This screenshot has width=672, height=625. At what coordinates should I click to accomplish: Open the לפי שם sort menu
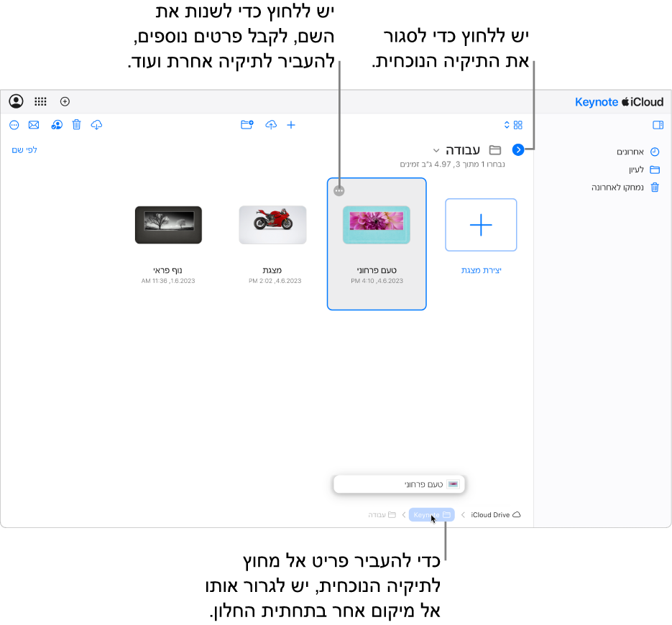(x=24, y=150)
